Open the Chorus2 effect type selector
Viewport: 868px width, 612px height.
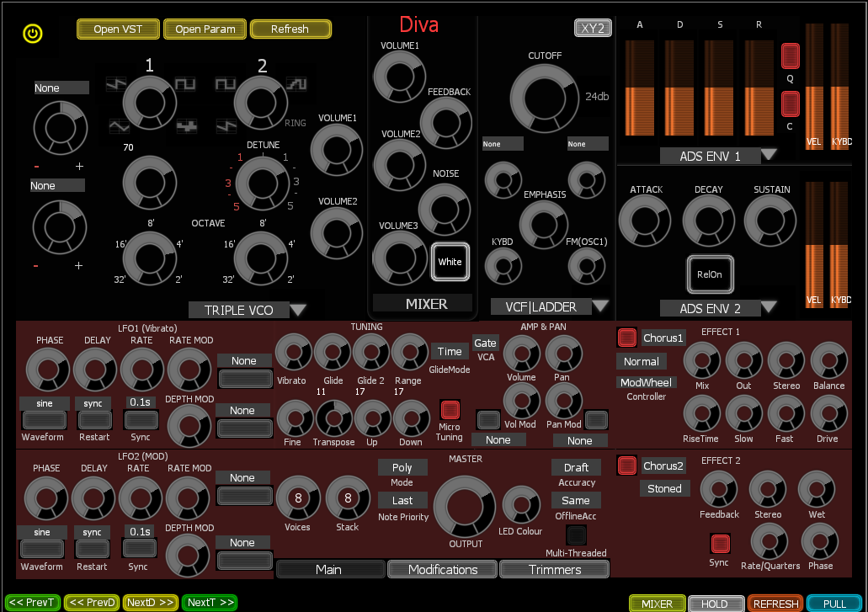(663, 466)
